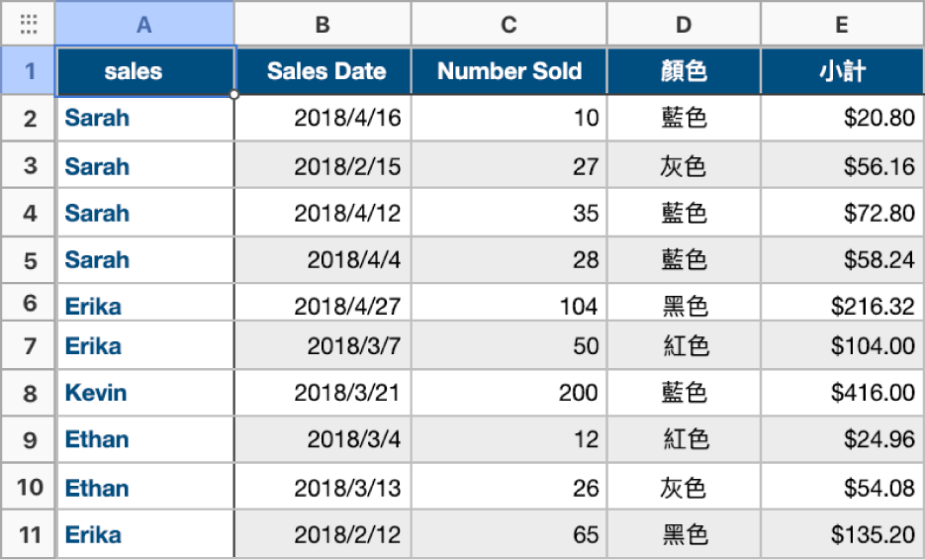
Task: Click the table handle icon in corner
Action: (28, 25)
